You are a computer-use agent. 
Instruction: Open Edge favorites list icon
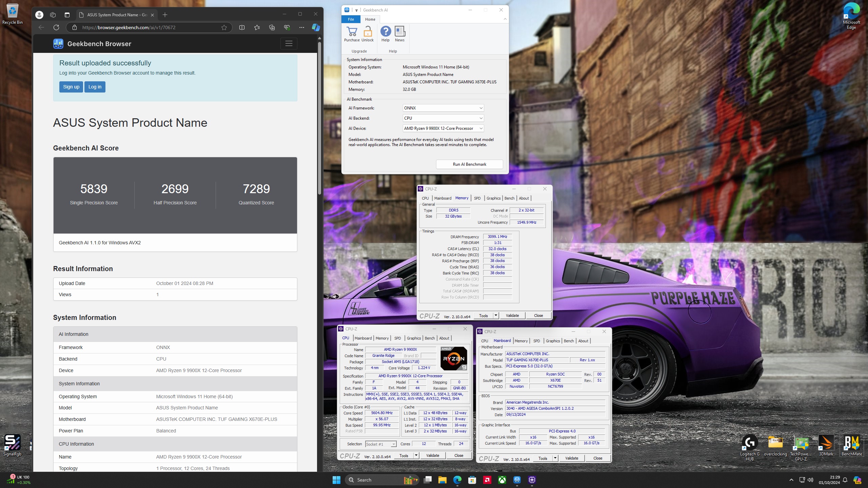pyautogui.click(x=257, y=27)
